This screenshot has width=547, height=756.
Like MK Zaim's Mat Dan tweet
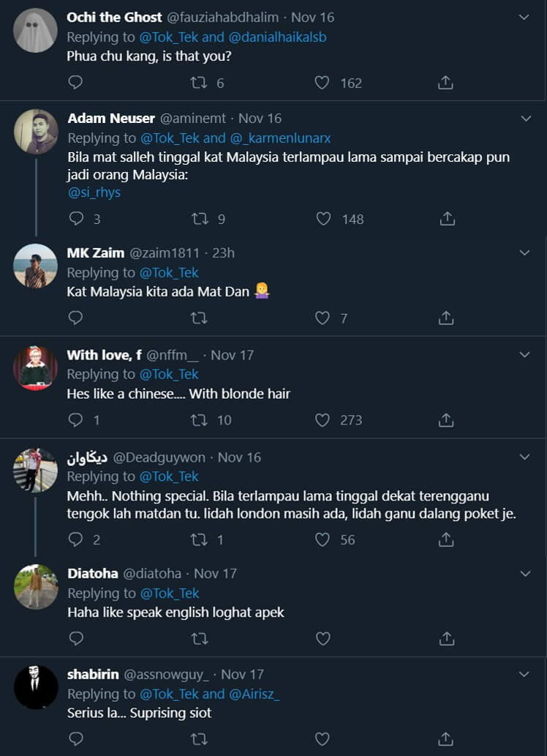click(322, 318)
